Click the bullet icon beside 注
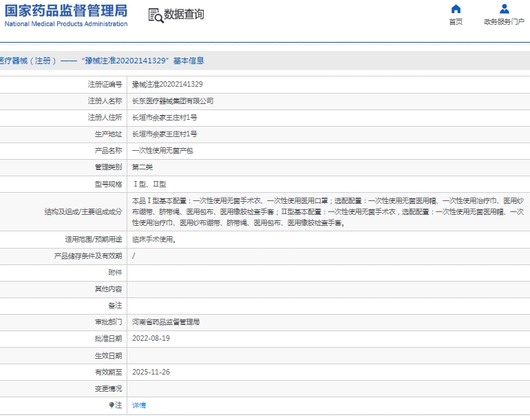Viewport: 530px width, 420px height. [112, 405]
